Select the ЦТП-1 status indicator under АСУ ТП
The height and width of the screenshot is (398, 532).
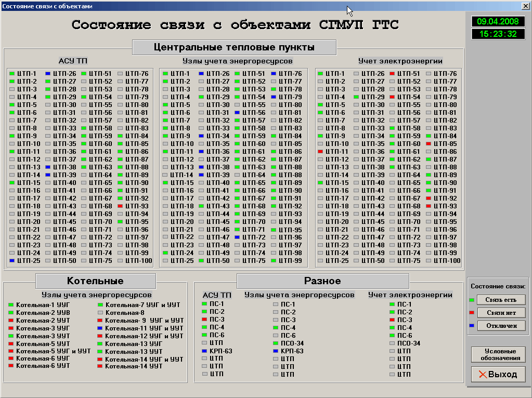tap(11, 74)
